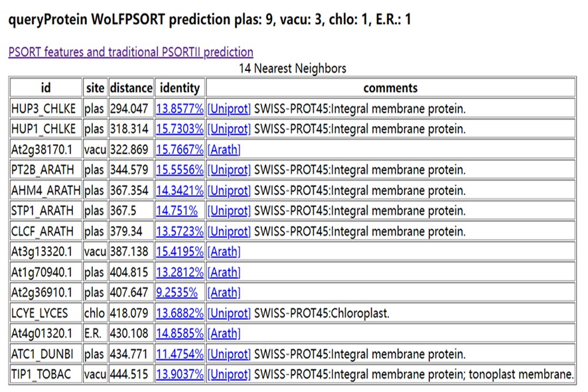Open the Arath link for At3g13320.1

(224, 252)
